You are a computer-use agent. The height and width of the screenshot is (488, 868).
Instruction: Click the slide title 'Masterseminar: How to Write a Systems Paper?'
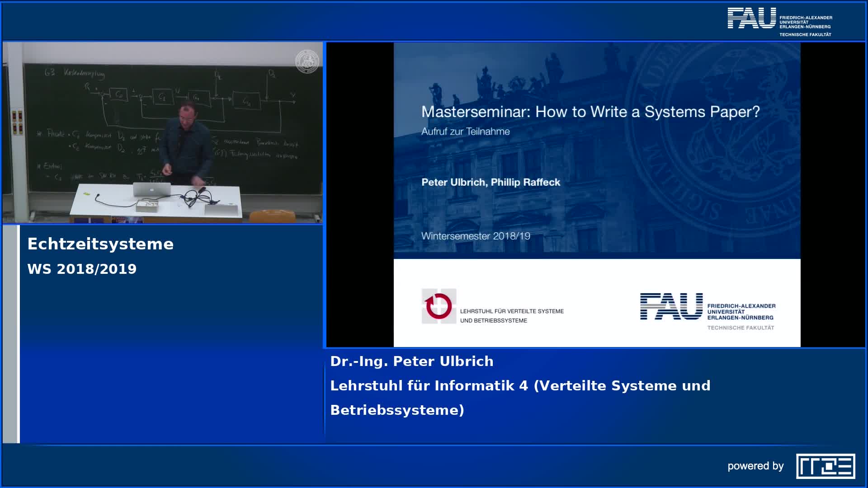[x=590, y=112]
